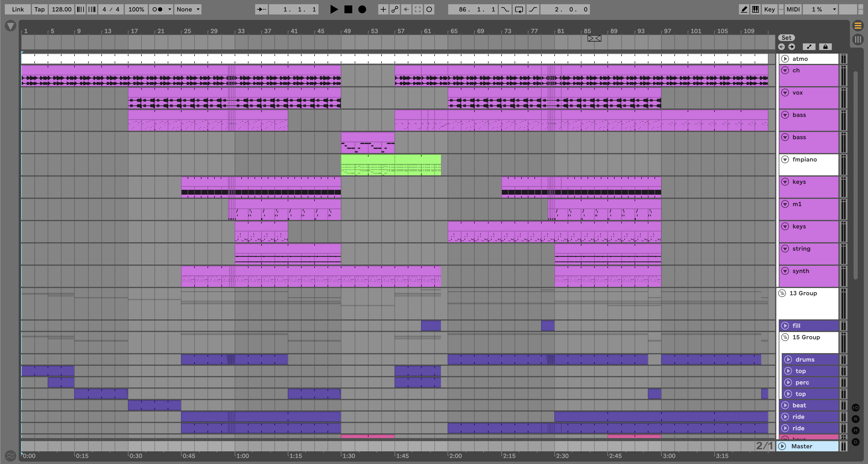The image size is (868, 464).
Task: Collapse the 13 Group track
Action: coord(782,293)
